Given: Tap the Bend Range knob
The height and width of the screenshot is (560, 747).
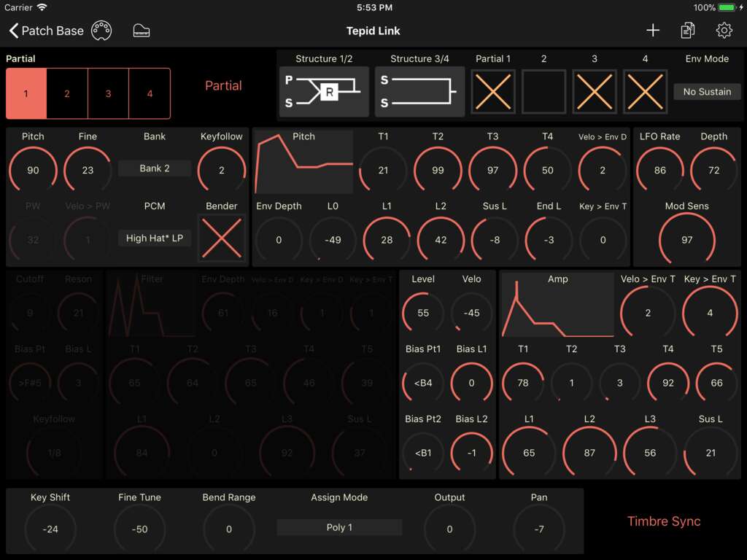Looking at the screenshot, I should point(228,529).
